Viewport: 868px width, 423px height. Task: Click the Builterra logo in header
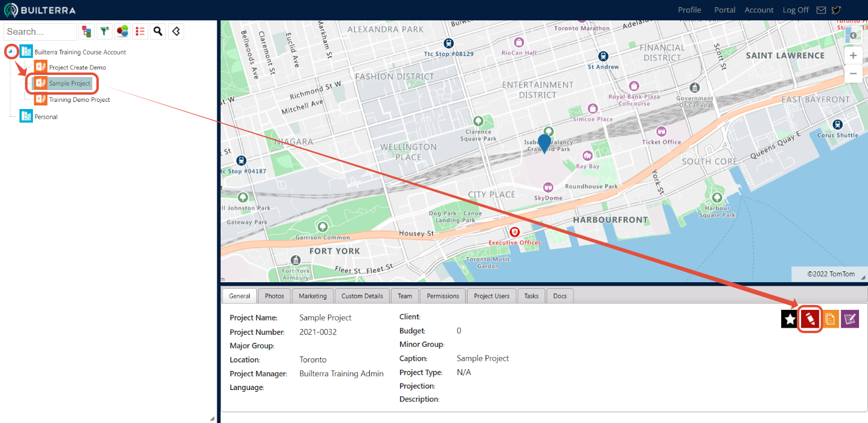pos(40,10)
